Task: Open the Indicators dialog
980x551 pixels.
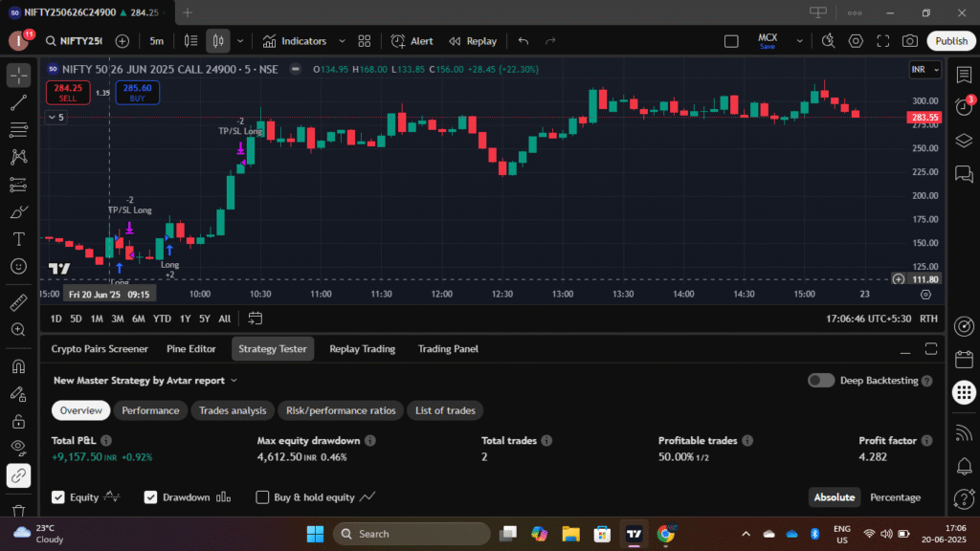Action: [x=295, y=41]
